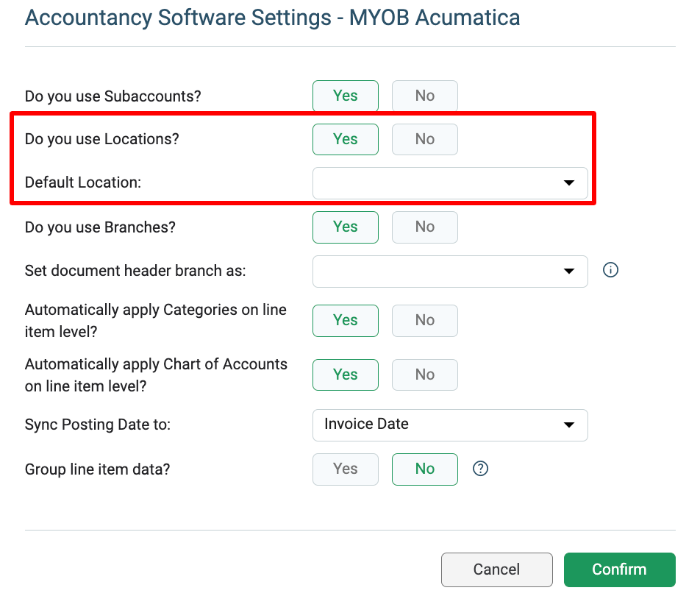700x596 pixels.
Task: Click the help icon next to Group line item data
Action: [480, 469]
